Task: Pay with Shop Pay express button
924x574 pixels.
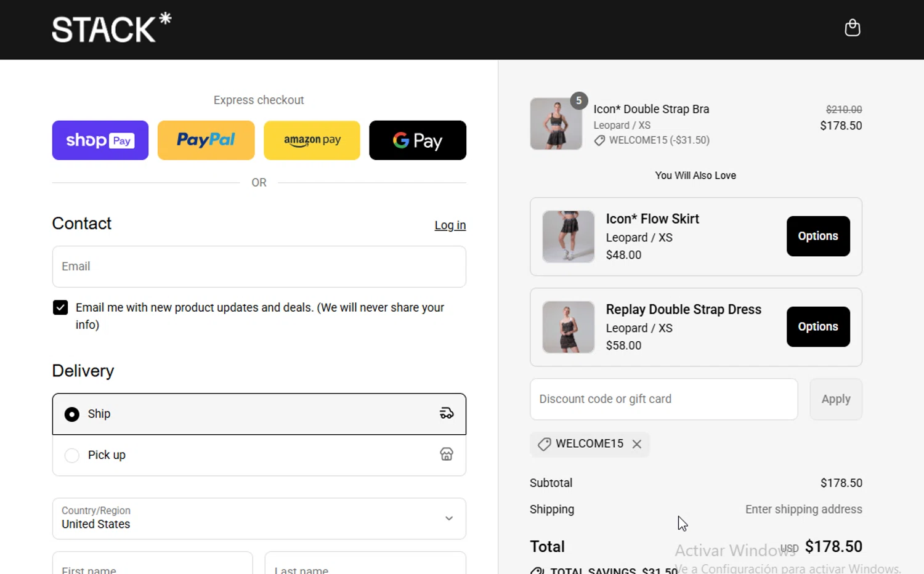Action: [x=100, y=140]
